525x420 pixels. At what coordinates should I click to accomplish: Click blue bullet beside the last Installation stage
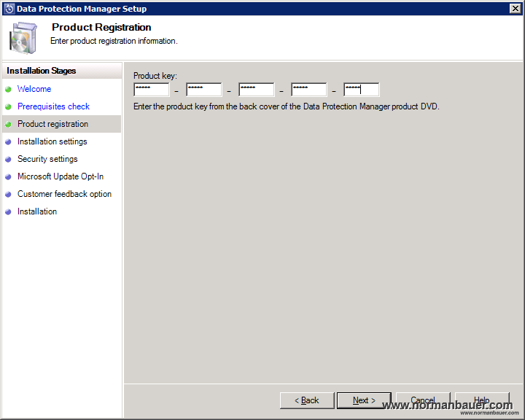(8, 211)
